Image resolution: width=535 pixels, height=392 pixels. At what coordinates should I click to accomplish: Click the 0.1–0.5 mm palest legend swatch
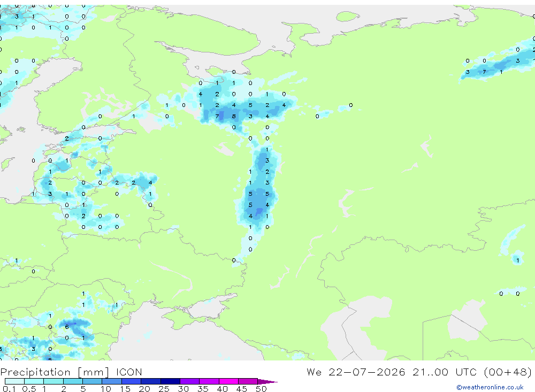click(14, 381)
